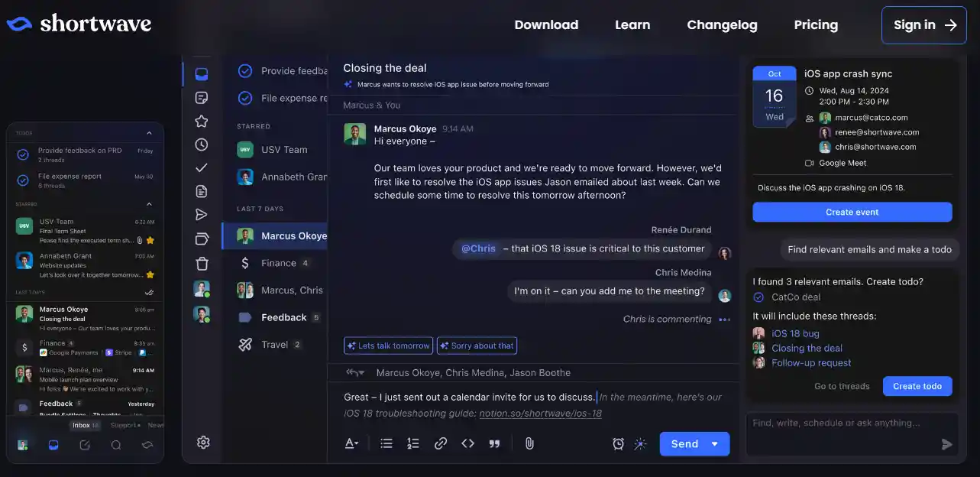
Task: Open the Closing the deal thread link
Action: pyautogui.click(x=807, y=348)
